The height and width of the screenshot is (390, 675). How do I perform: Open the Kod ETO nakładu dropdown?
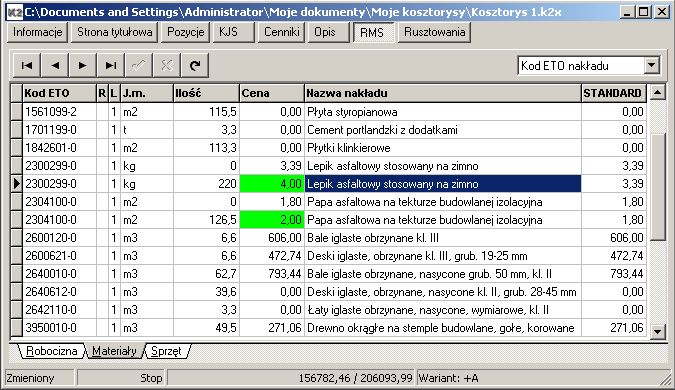tap(652, 65)
